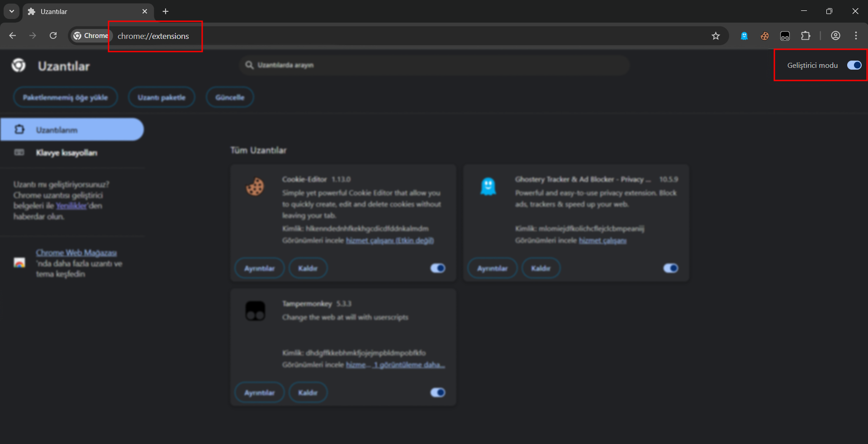Disable the Tampermonkey extension toggle
The image size is (868, 444).
[438, 392]
